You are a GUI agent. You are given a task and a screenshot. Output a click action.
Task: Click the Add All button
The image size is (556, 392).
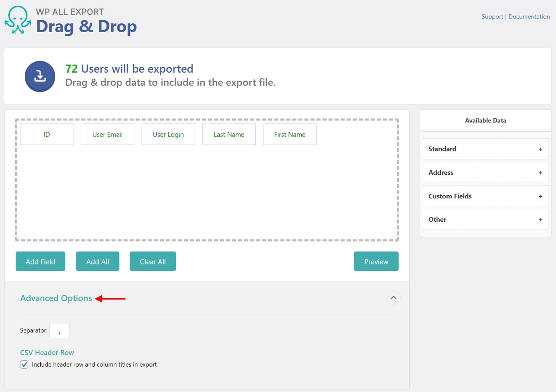tap(97, 261)
